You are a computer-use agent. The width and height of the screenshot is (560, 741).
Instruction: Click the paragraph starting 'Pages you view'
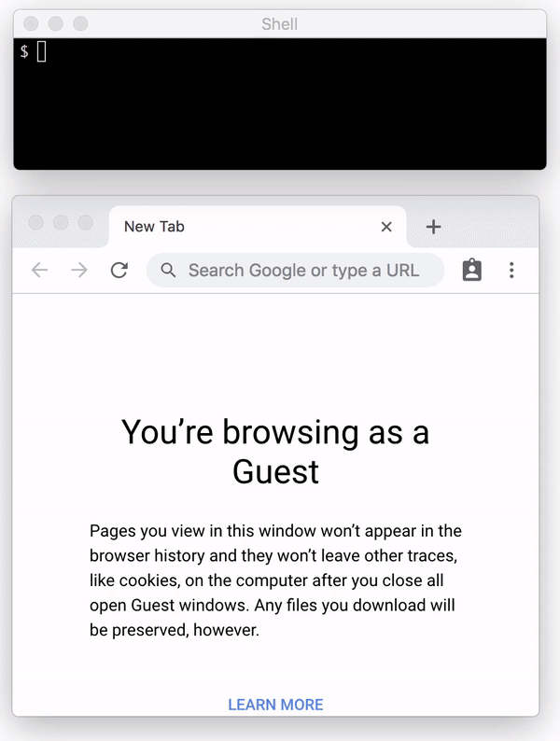275,580
